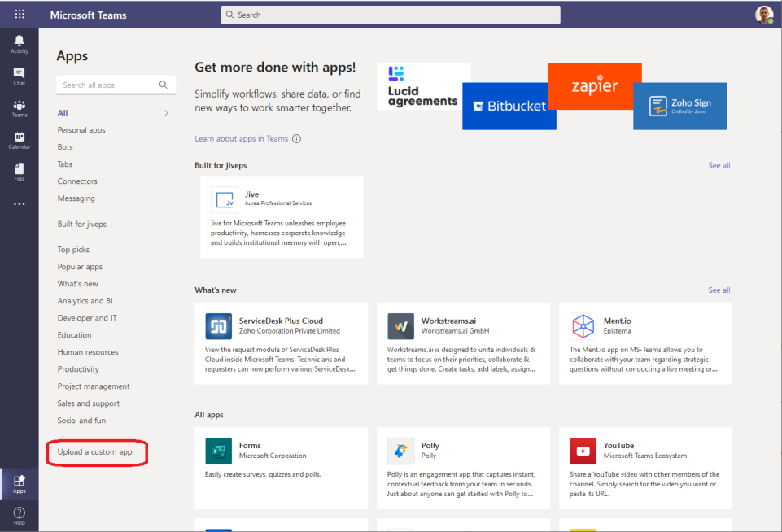Select the Social and fun category

click(x=81, y=420)
